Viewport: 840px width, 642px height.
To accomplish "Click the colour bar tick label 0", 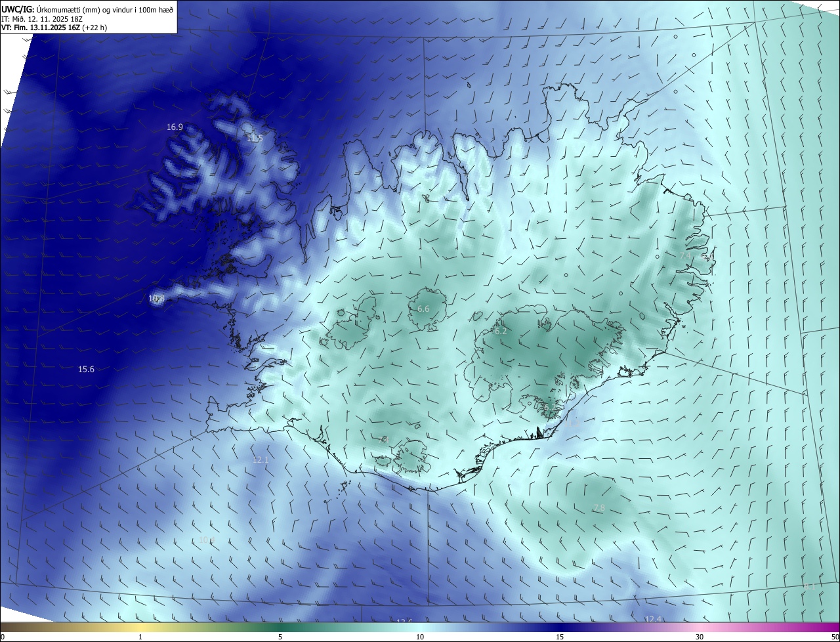I will (x=3, y=637).
